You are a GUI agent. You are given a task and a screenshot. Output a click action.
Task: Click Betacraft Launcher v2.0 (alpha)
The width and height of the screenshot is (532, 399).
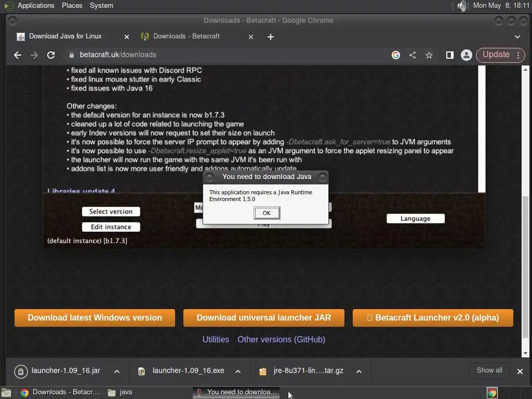(x=433, y=318)
